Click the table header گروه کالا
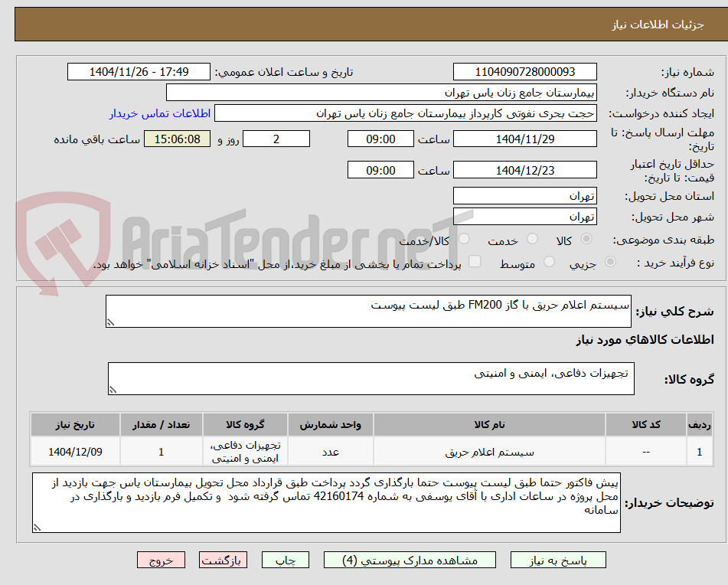Screen dimensions: 728x585 click(245, 424)
